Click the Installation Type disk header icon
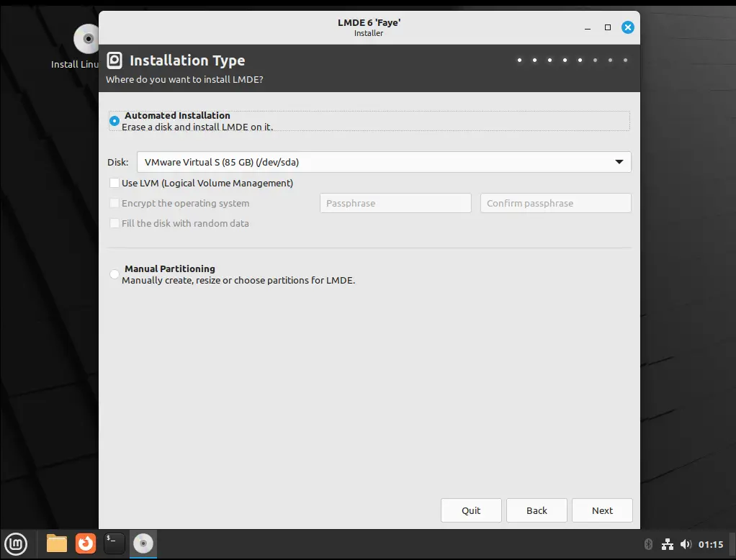Screen dimensions: 736x560 click(115, 60)
